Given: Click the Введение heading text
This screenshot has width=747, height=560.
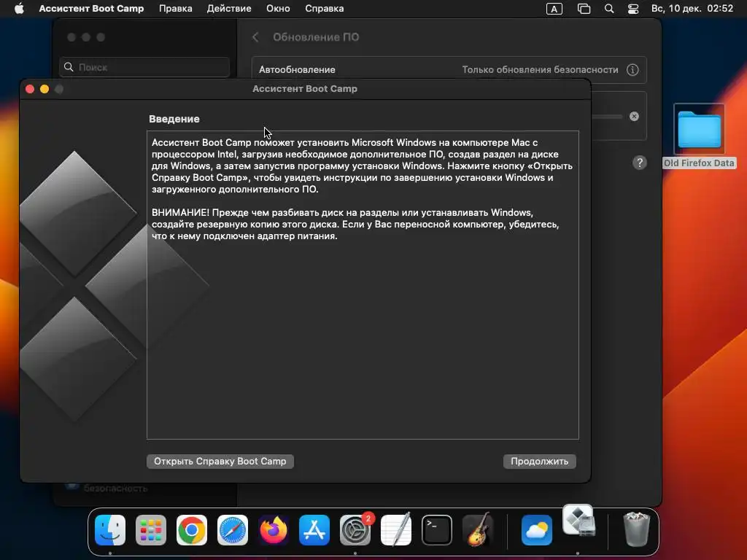Looking at the screenshot, I should pyautogui.click(x=174, y=119).
